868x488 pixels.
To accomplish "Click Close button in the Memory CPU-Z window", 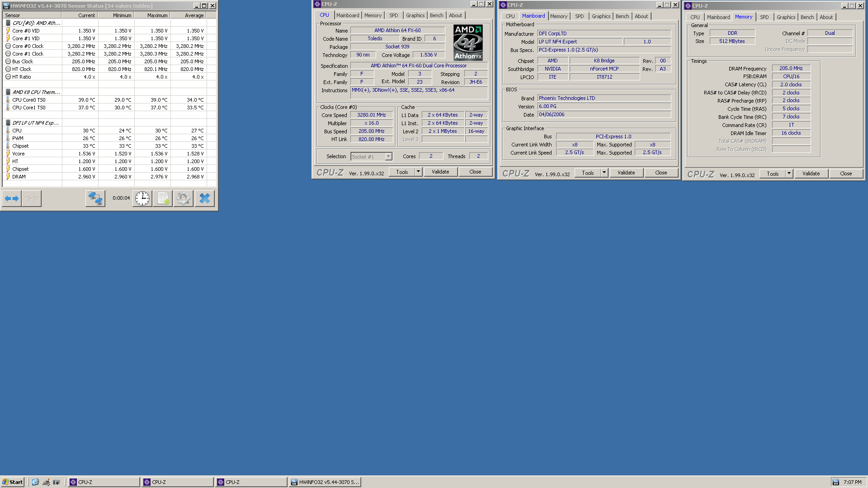I will point(846,174).
